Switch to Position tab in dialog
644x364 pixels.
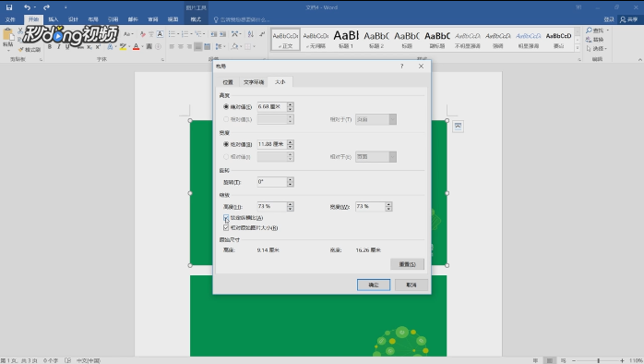[x=228, y=82]
